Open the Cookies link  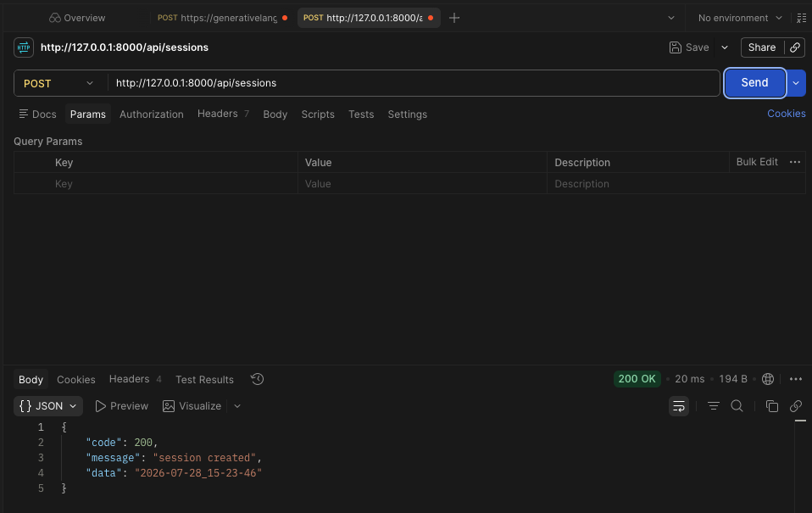pos(786,114)
